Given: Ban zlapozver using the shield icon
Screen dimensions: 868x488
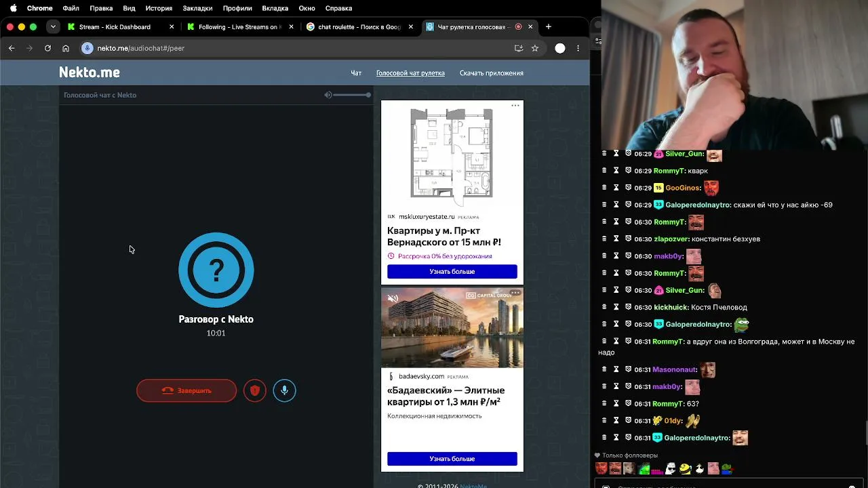Looking at the screenshot, I should point(629,239).
